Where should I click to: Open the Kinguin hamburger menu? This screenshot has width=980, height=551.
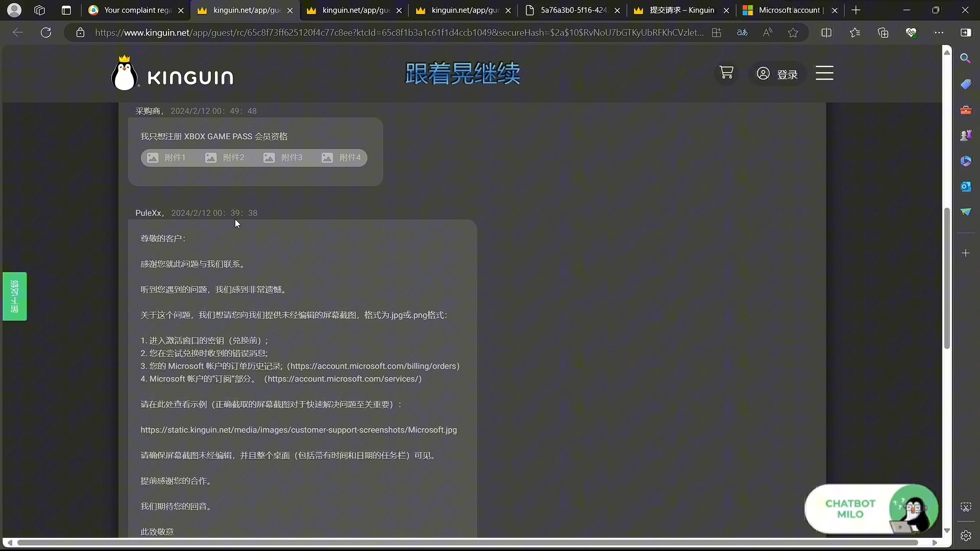point(824,73)
